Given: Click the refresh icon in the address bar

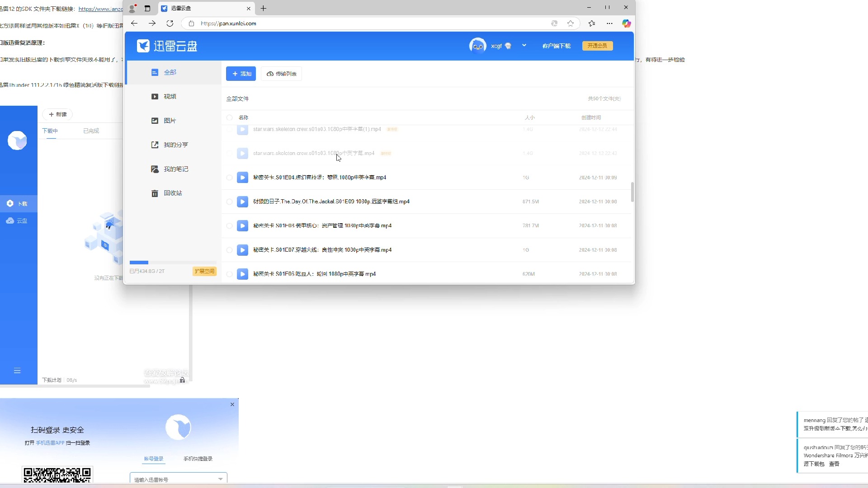Looking at the screenshot, I should [554, 23].
